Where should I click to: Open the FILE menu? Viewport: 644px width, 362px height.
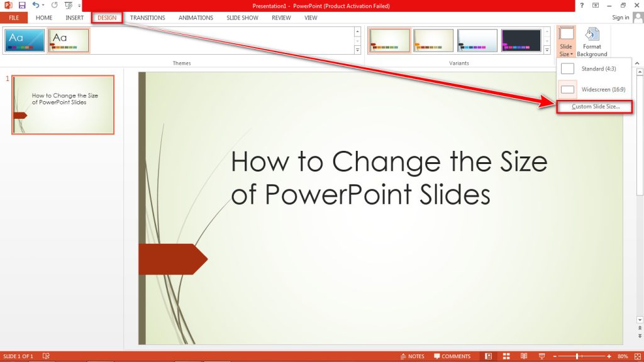click(13, 18)
